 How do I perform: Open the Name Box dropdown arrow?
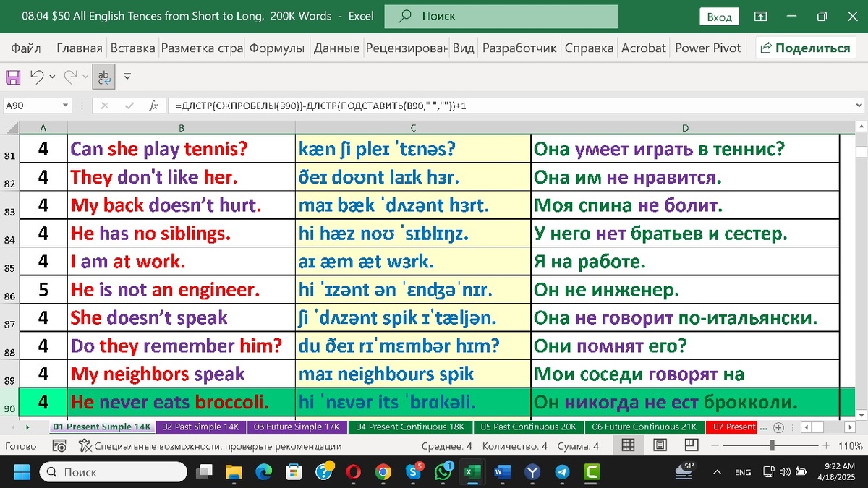click(64, 106)
